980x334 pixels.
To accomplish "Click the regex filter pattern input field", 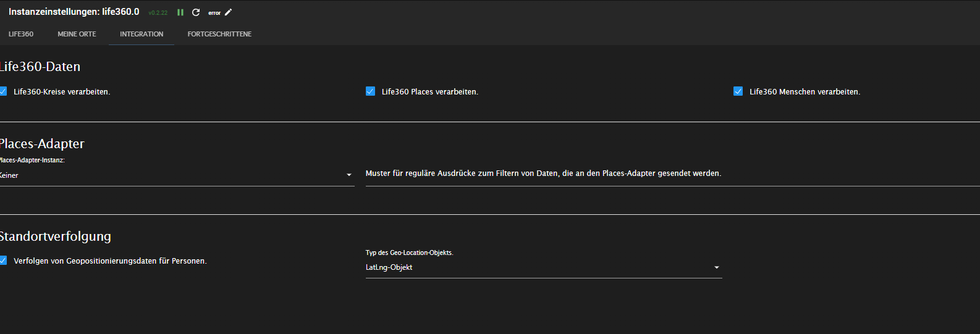I will point(673,173).
